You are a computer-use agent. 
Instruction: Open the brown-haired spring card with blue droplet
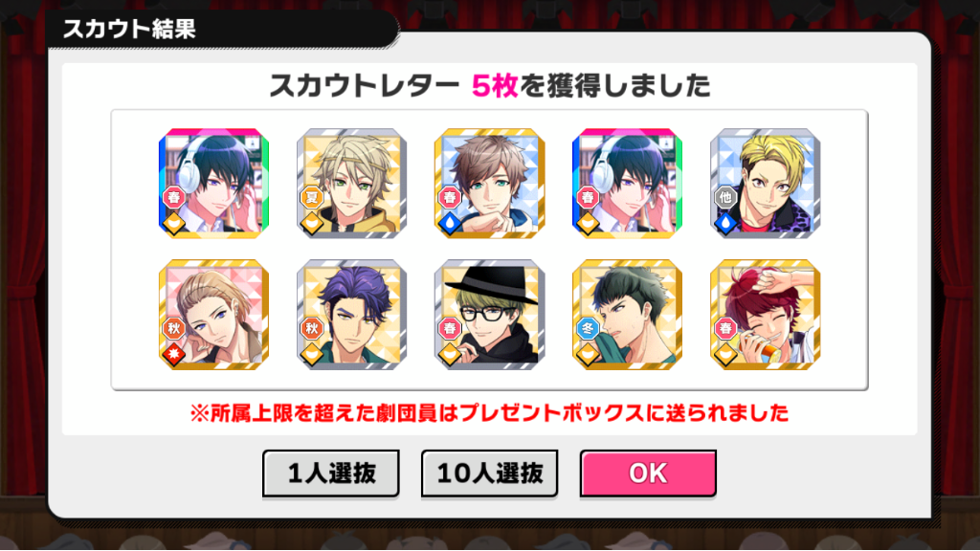[489, 183]
